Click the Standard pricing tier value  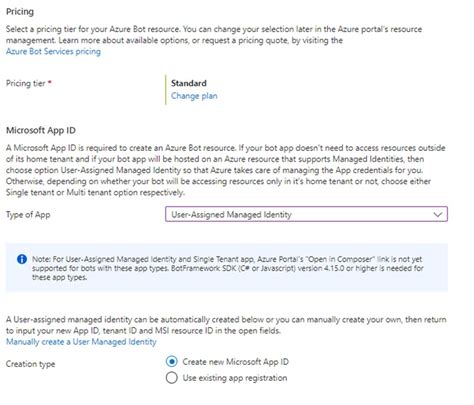point(189,83)
